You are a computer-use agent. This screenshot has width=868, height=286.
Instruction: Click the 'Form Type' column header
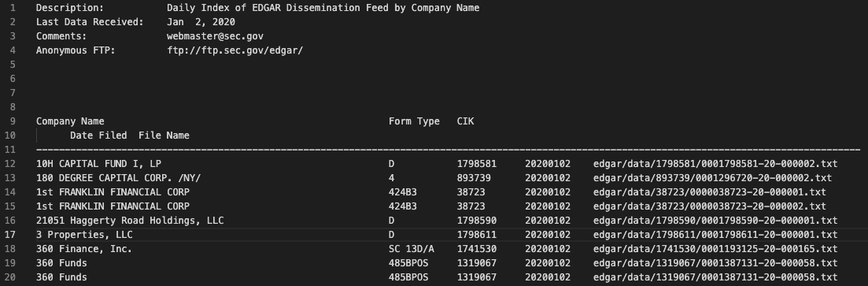coord(414,121)
